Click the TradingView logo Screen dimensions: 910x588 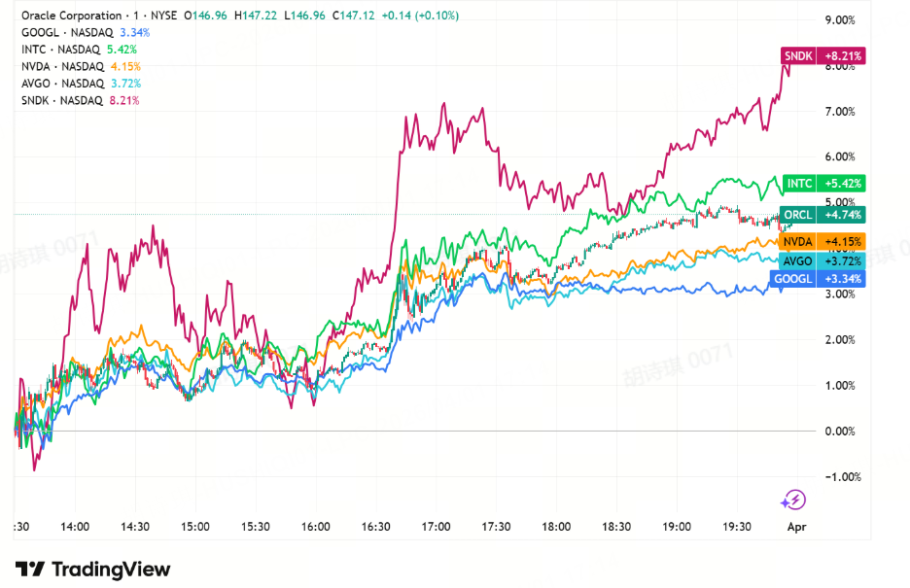[92, 570]
